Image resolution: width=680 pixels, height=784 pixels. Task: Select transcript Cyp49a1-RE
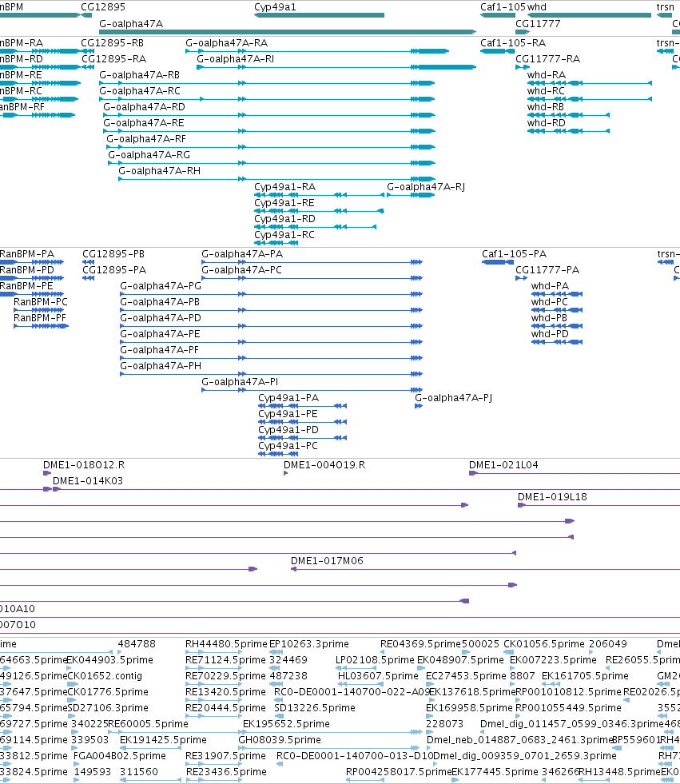click(284, 203)
